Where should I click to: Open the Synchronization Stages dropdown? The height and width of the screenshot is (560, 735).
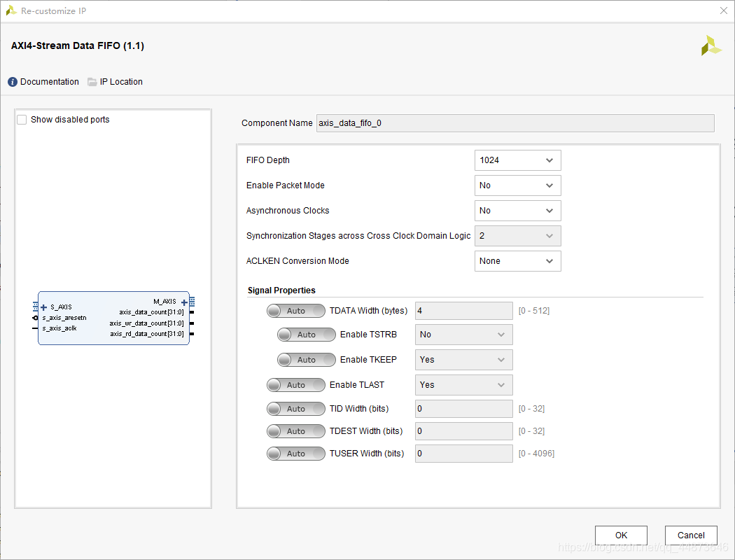(x=517, y=236)
